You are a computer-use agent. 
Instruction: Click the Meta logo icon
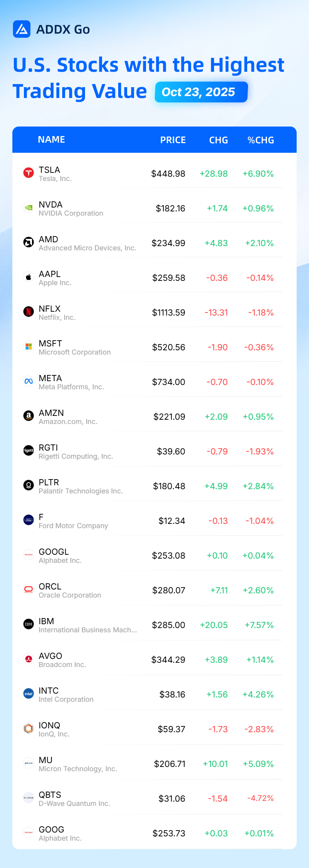29,381
